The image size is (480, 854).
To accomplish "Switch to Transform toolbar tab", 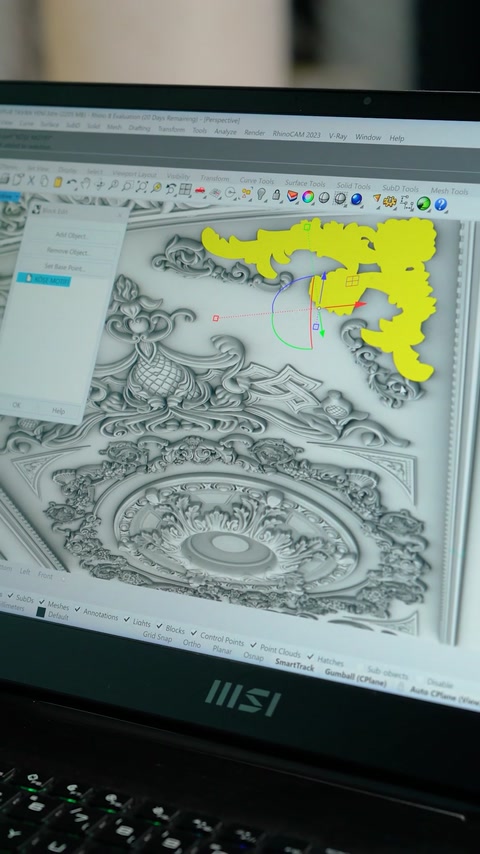I will tap(214, 178).
